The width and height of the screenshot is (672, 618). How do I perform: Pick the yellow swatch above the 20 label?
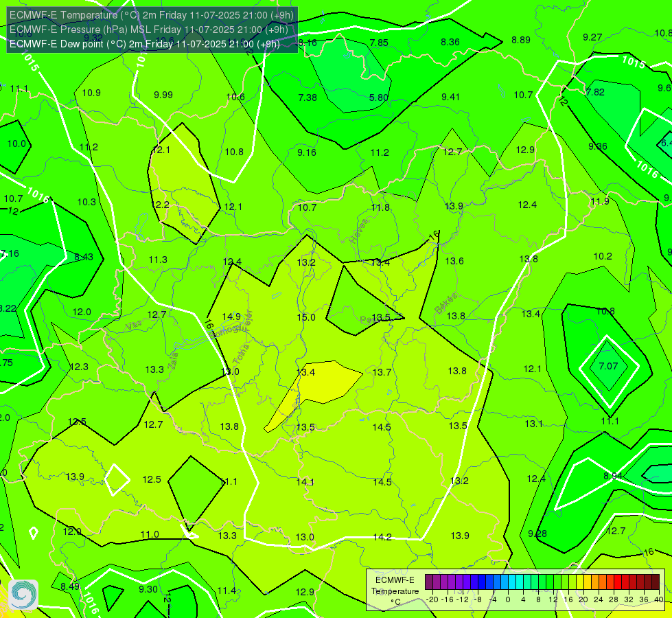(x=580, y=582)
